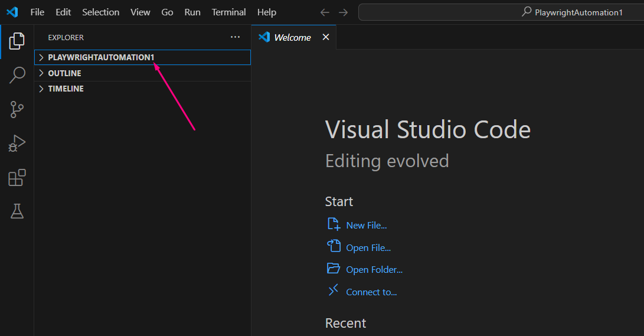The image size is (644, 336).
Task: Open the View menu
Action: point(140,12)
